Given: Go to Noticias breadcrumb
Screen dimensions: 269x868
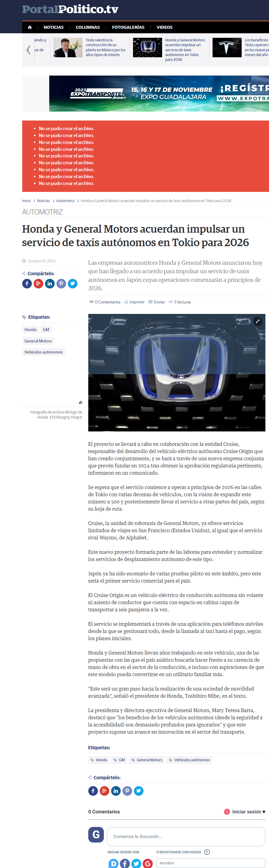Looking at the screenshot, I should [43, 201].
